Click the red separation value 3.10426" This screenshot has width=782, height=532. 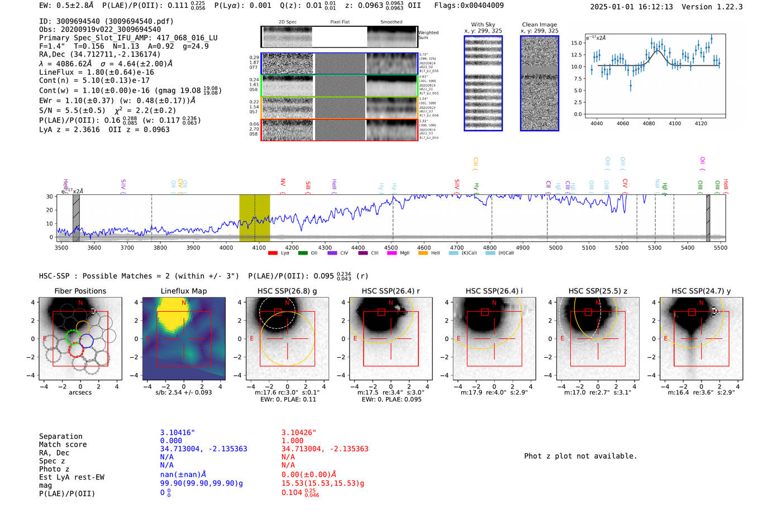[299, 433]
